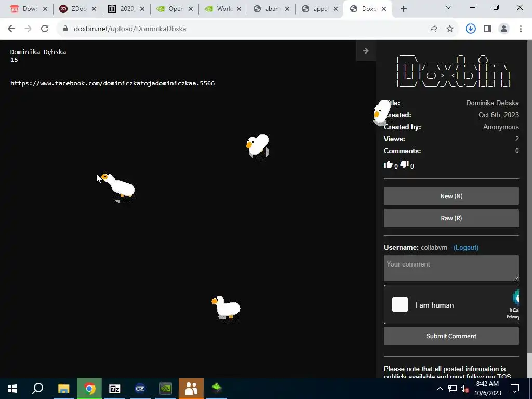The image size is (532, 399).
Task: Click the 'Comments:' label
Action: click(x=403, y=151)
